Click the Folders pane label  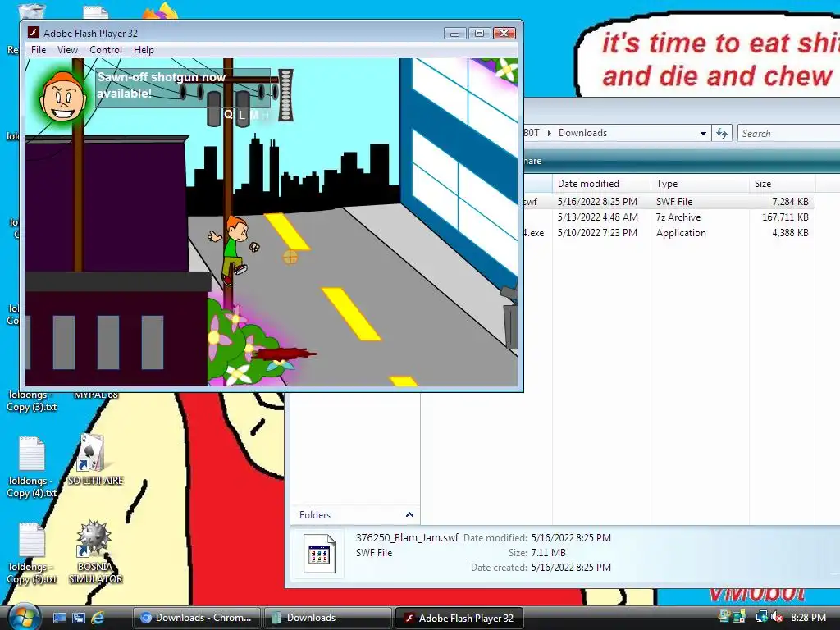click(x=314, y=515)
